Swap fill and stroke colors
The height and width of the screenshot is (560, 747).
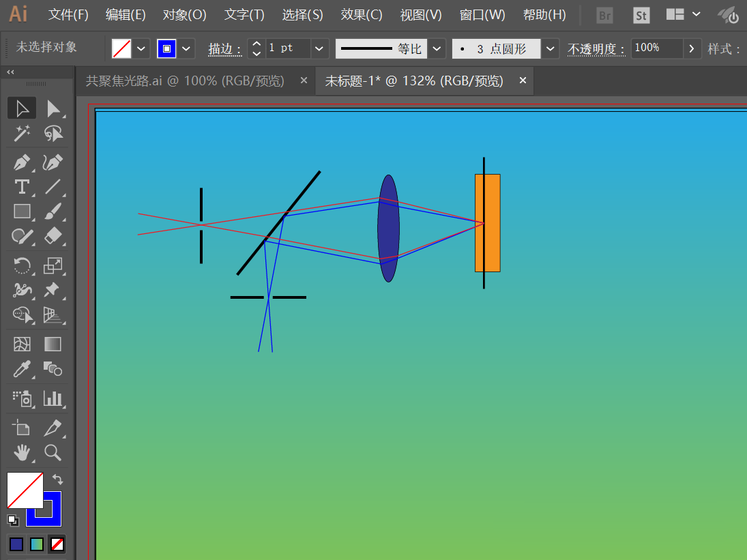57,479
